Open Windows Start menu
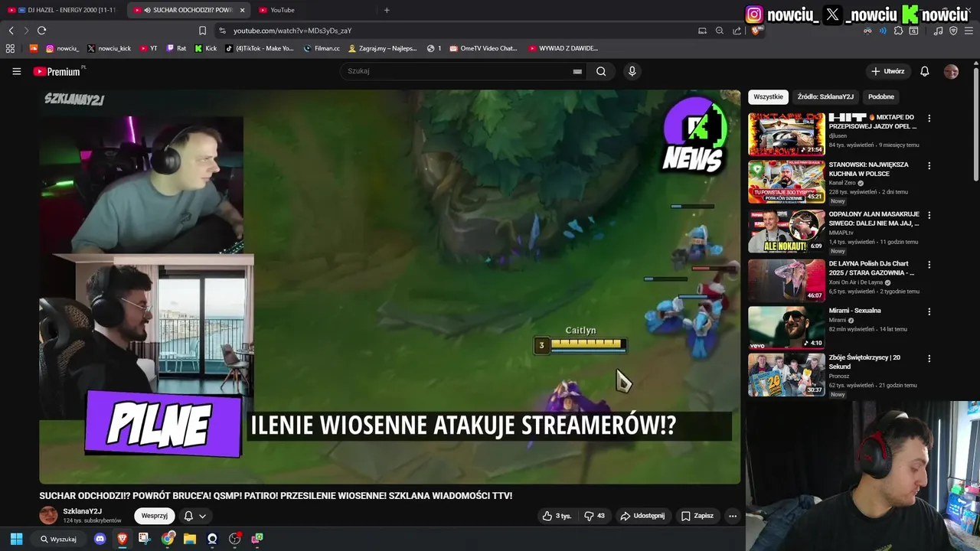This screenshot has height=551, width=980. pos(16,539)
